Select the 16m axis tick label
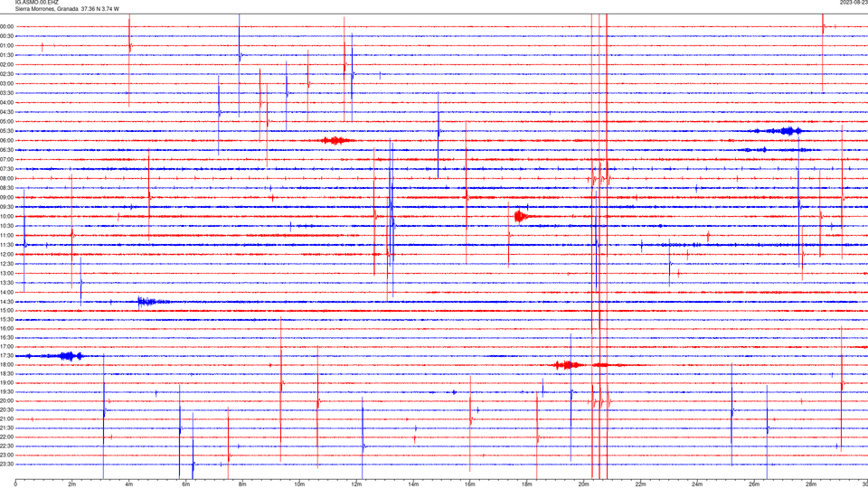This screenshot has height=488, width=868. point(470,484)
